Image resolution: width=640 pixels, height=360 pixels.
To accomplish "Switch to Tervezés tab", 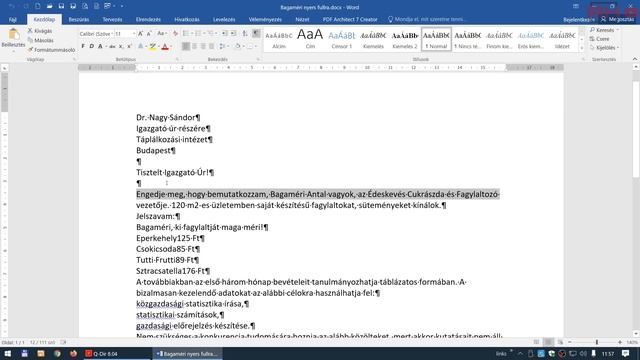I will (x=112, y=20).
